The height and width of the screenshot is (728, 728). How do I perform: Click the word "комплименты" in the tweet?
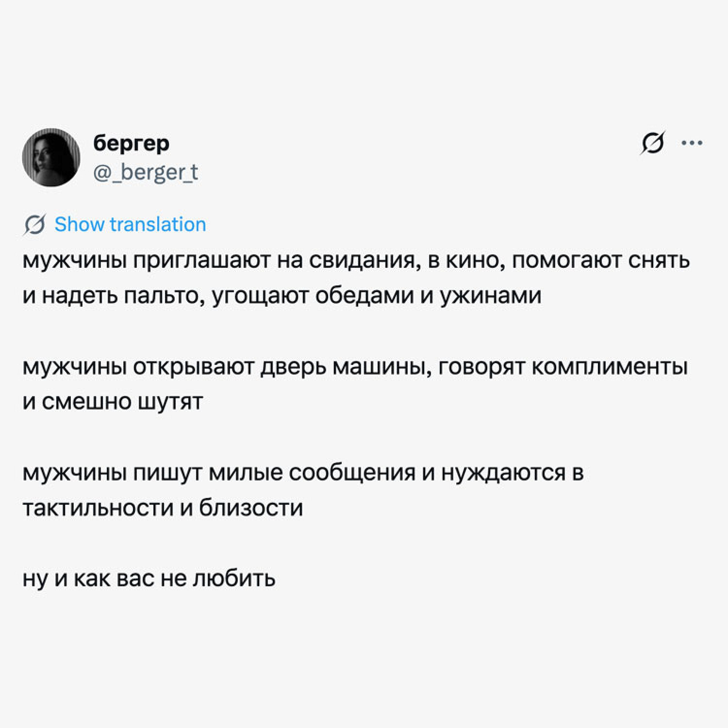(610, 367)
